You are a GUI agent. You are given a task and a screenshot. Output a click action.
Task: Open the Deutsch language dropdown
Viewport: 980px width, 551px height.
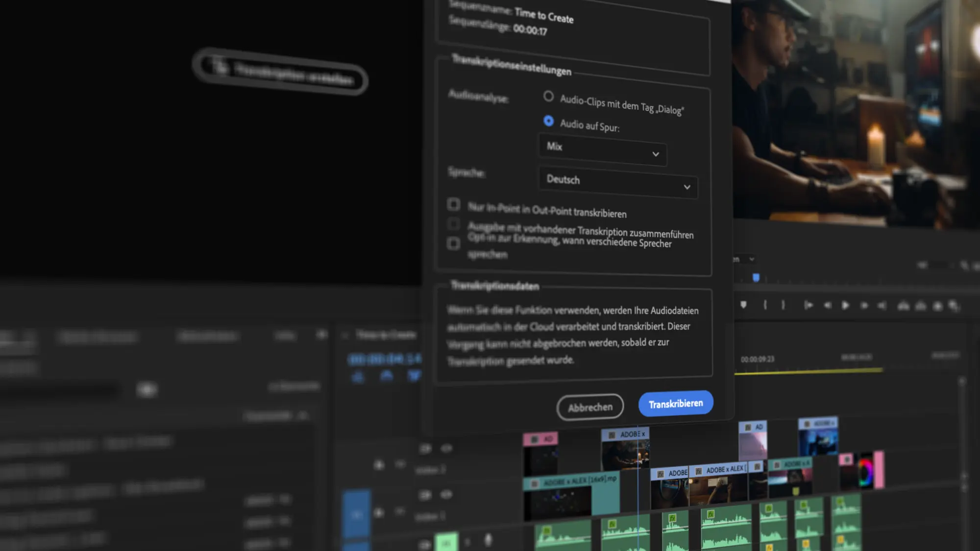click(618, 183)
